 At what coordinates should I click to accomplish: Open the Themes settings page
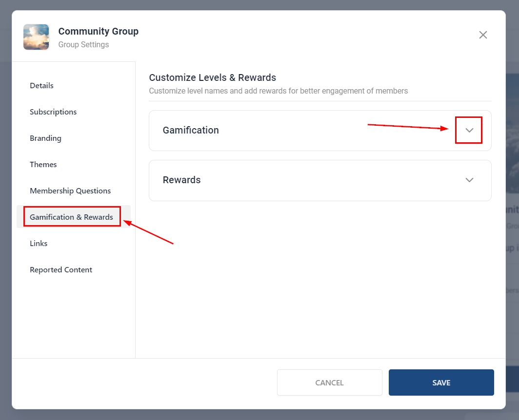43,165
